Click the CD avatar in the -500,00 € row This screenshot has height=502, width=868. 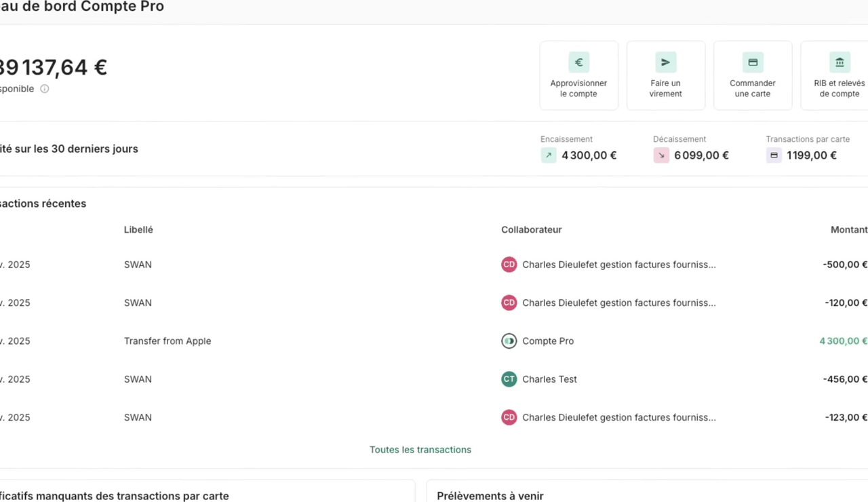(x=509, y=265)
